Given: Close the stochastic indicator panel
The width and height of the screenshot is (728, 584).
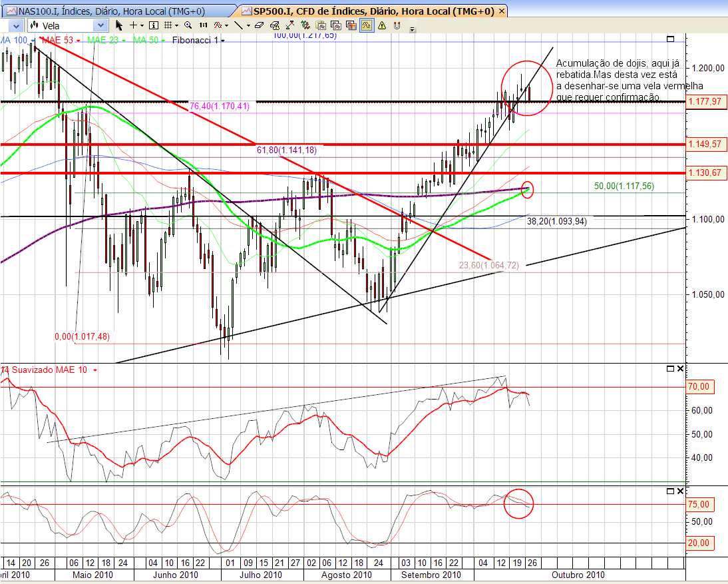Looking at the screenshot, I should coord(680,491).
